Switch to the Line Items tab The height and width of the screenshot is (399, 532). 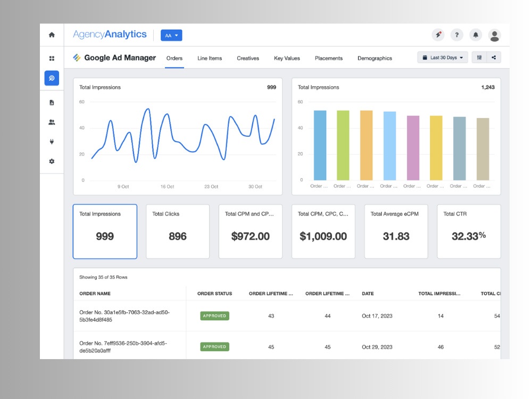tap(210, 59)
